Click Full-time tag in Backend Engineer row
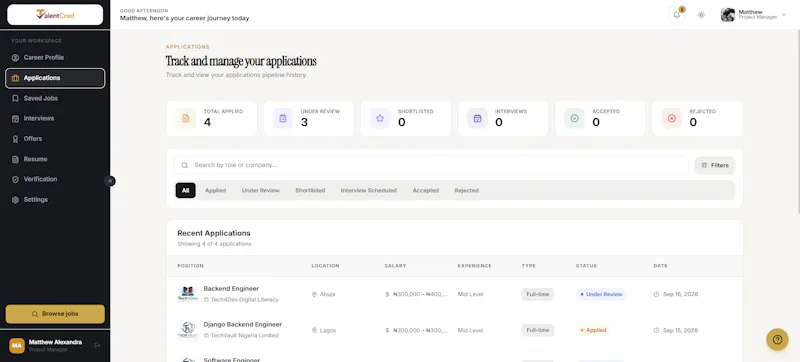 pos(538,294)
